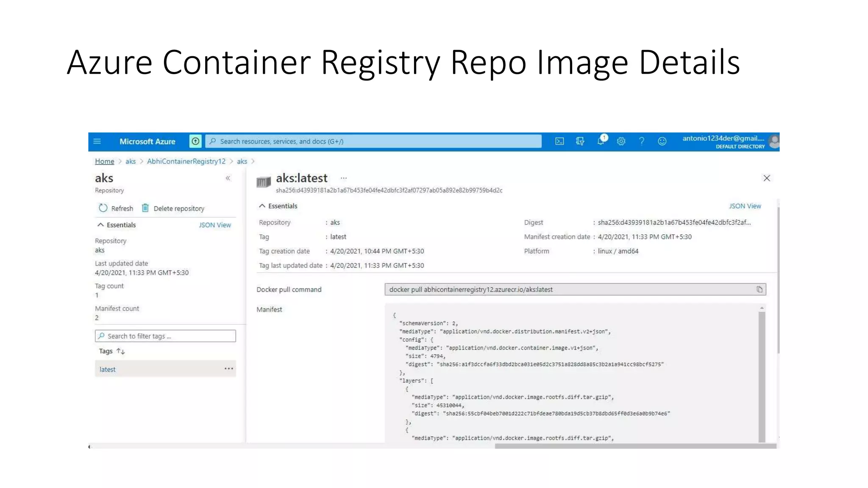Collapse the aks repository pane
Screen dimensions: 868x488
point(228,178)
